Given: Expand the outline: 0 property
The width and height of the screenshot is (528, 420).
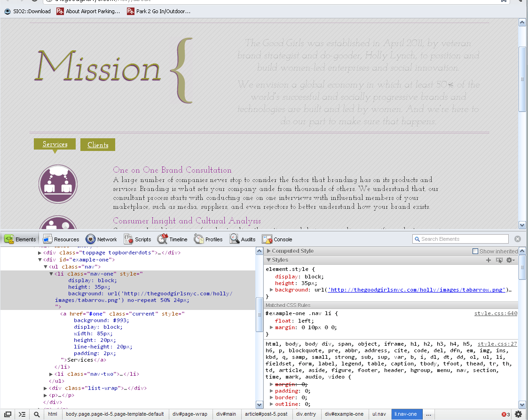Looking at the screenshot, I should click(271, 404).
